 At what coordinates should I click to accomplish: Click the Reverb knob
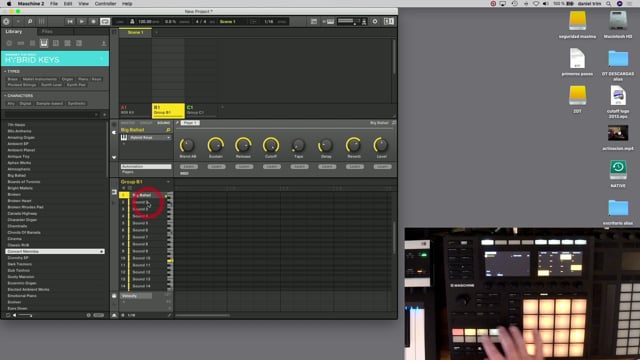tap(353, 145)
